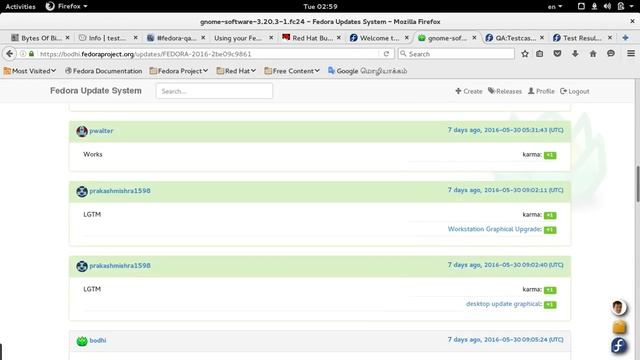Open the 'en' language selector

click(x=555, y=7)
